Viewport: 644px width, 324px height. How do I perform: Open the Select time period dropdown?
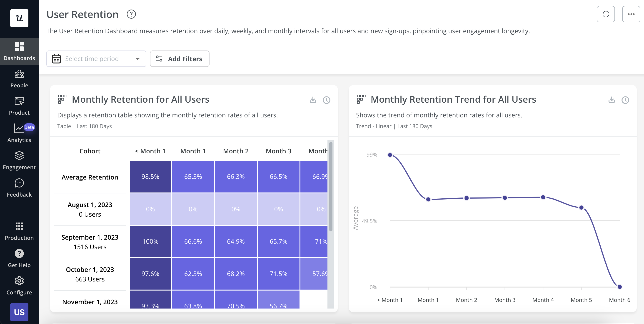(96, 59)
